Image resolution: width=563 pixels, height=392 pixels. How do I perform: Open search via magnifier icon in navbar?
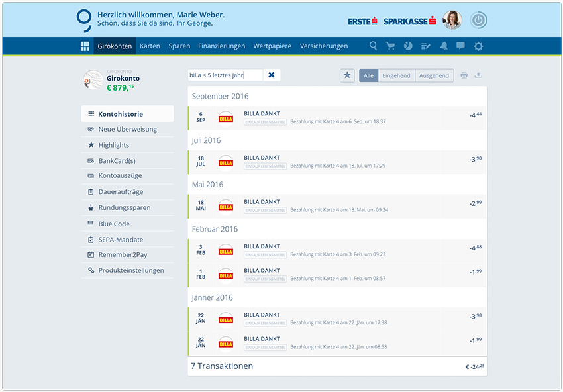(x=374, y=46)
